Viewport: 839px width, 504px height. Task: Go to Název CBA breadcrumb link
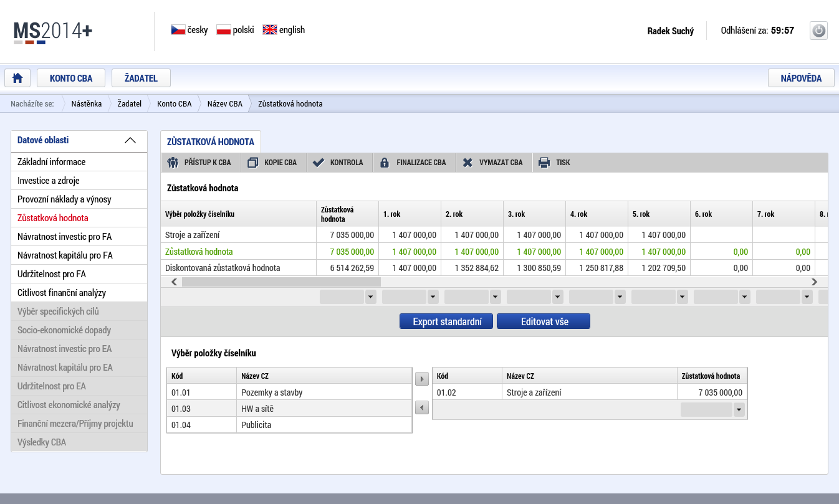click(225, 104)
